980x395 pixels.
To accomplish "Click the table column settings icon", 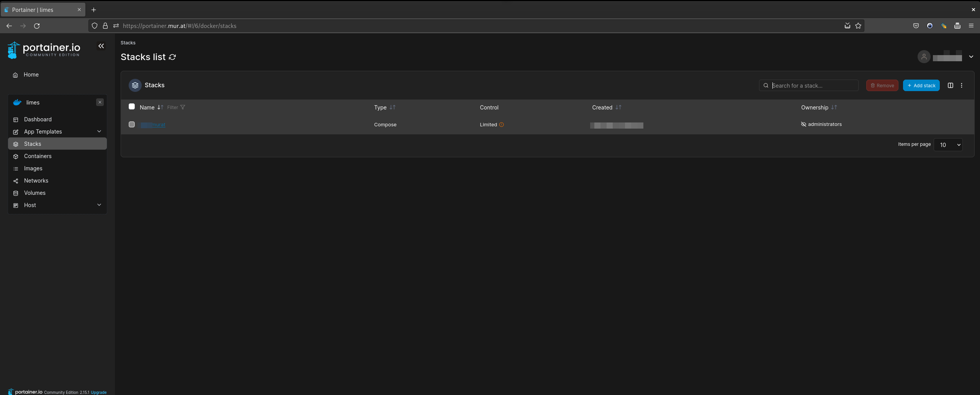I will (950, 85).
